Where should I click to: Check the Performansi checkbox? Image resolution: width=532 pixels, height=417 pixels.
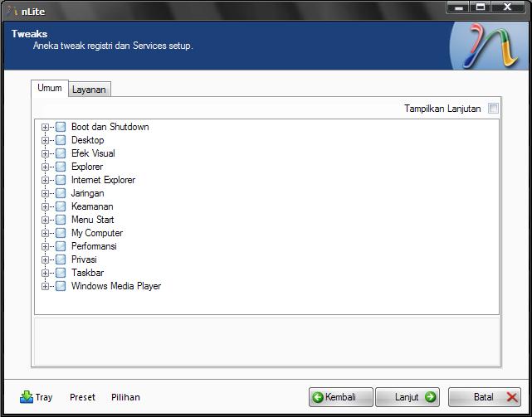tap(61, 246)
